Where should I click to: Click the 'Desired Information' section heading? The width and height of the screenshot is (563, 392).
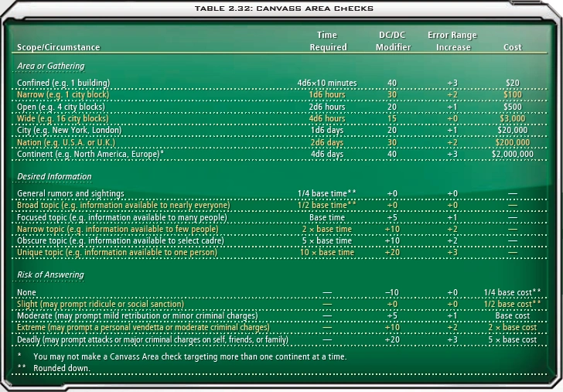coord(54,176)
